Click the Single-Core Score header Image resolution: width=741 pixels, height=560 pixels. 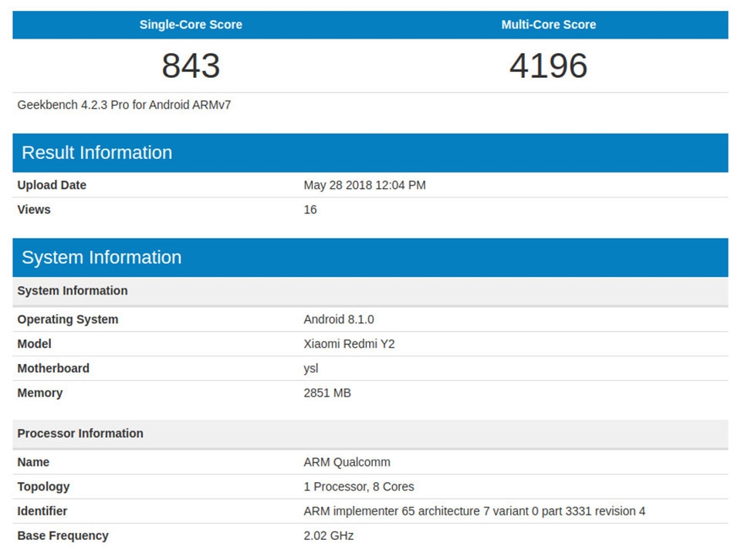coord(191,25)
